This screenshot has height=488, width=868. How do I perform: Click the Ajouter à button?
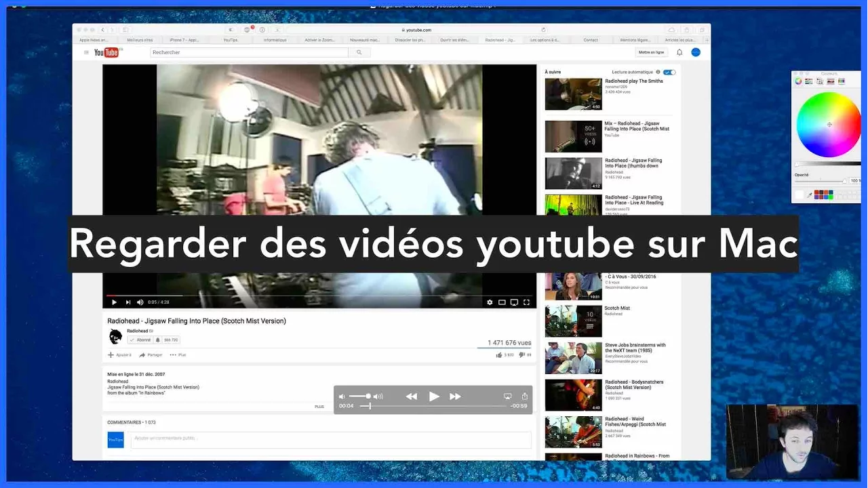(119, 355)
